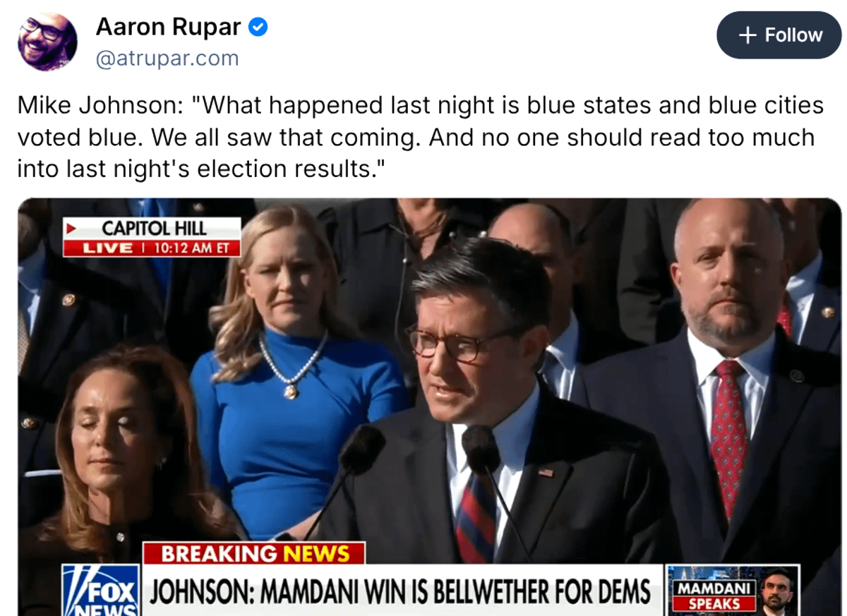Click the left podium microphone
The width and height of the screenshot is (847, 616).
click(x=362, y=448)
